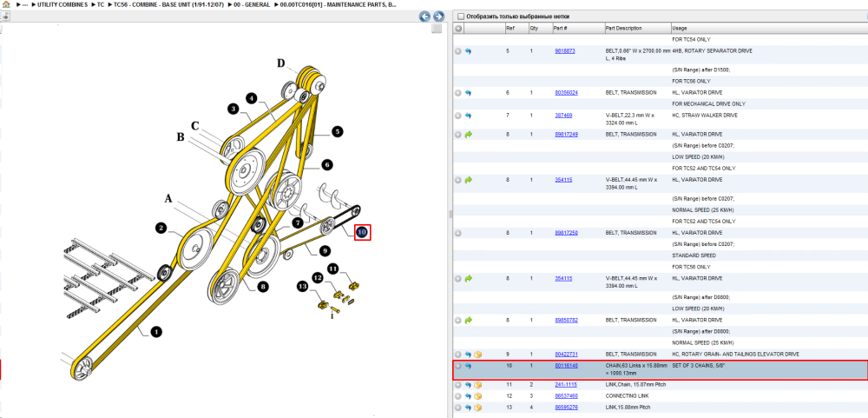The width and height of the screenshot is (868, 418).
Task: Open part number link 80116140
Action: 566,366
